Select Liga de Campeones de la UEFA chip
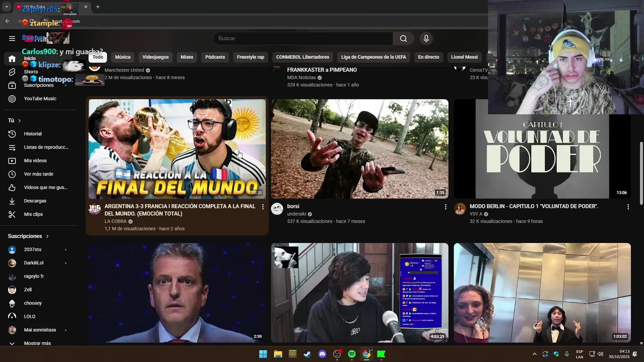Viewport: 644px width, 362px height. click(373, 57)
